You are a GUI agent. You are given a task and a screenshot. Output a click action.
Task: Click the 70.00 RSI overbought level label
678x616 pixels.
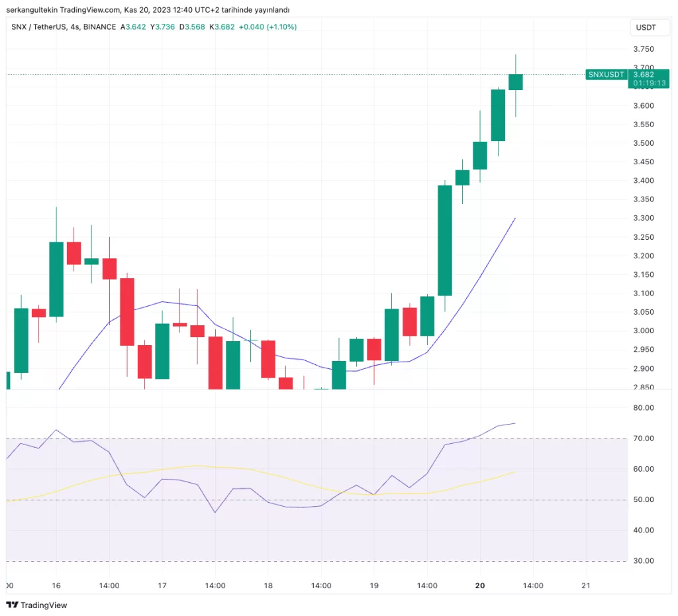[x=644, y=438]
